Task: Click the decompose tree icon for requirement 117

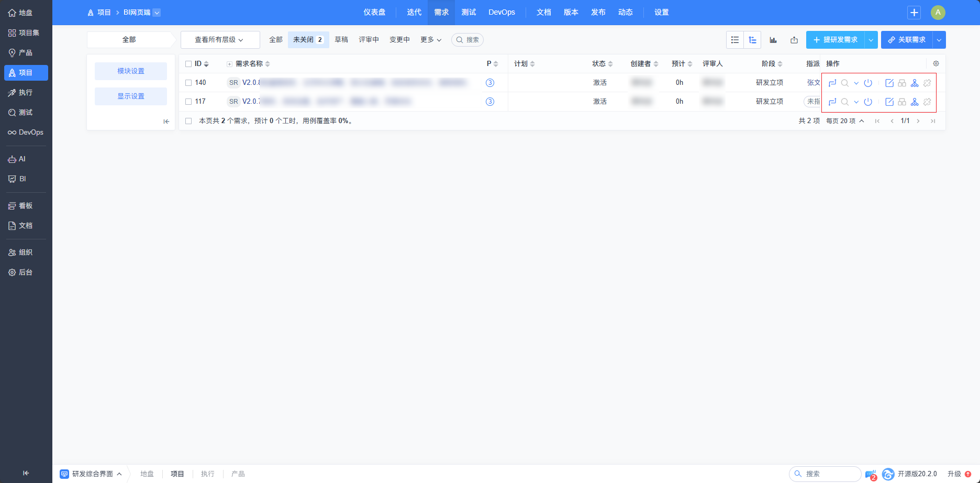Action: tap(915, 102)
